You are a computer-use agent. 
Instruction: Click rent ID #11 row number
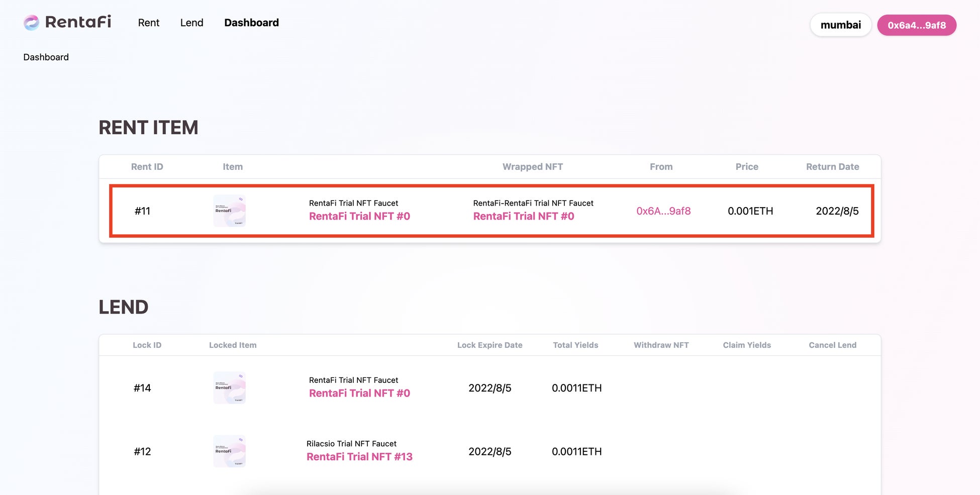(x=142, y=211)
